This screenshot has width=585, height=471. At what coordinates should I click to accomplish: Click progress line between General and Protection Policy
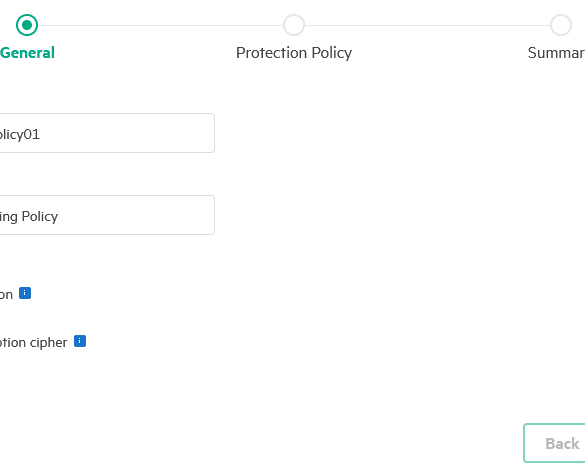[x=160, y=25]
